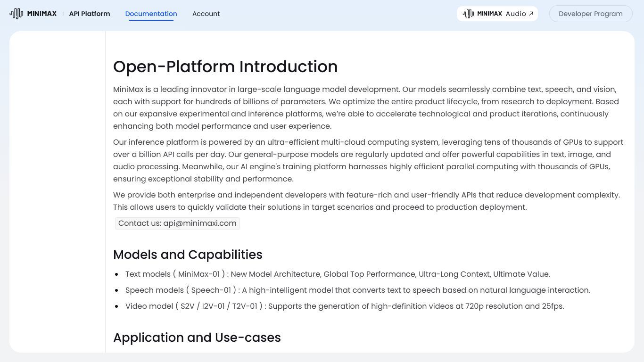Viewport: 644px width, 362px height.
Task: Open the MiniMax Audio external link
Action: pyautogui.click(x=497, y=14)
